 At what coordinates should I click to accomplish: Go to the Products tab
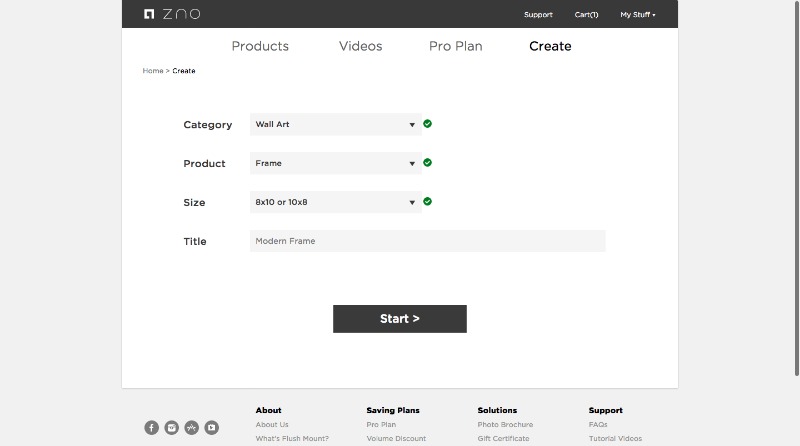[260, 46]
